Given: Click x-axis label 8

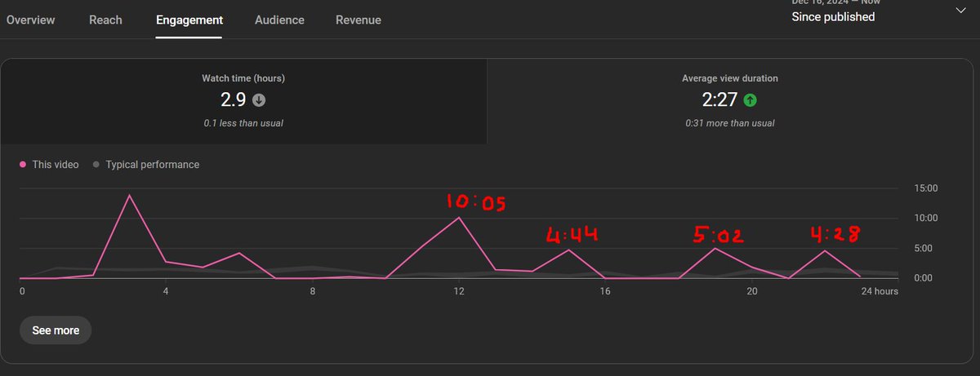Looking at the screenshot, I should (313, 291).
